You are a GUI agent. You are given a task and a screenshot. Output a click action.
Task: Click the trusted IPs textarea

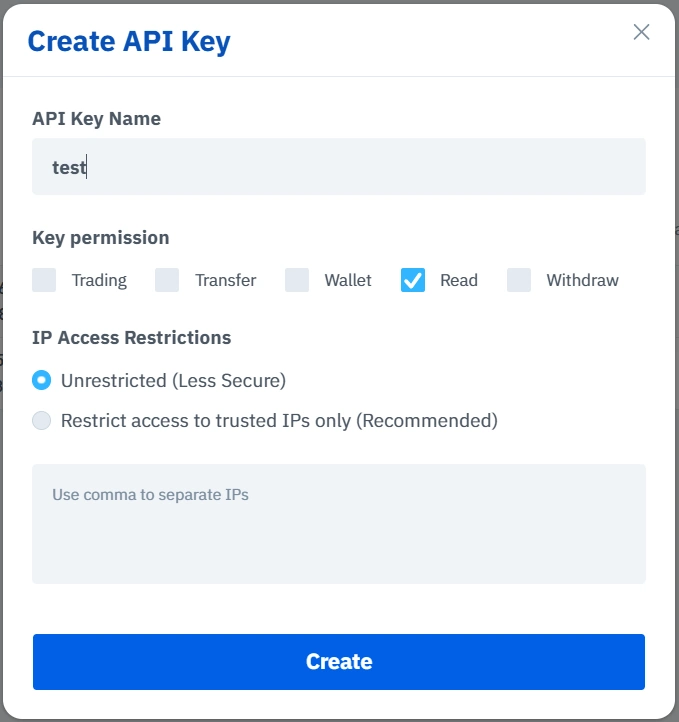pyautogui.click(x=339, y=524)
